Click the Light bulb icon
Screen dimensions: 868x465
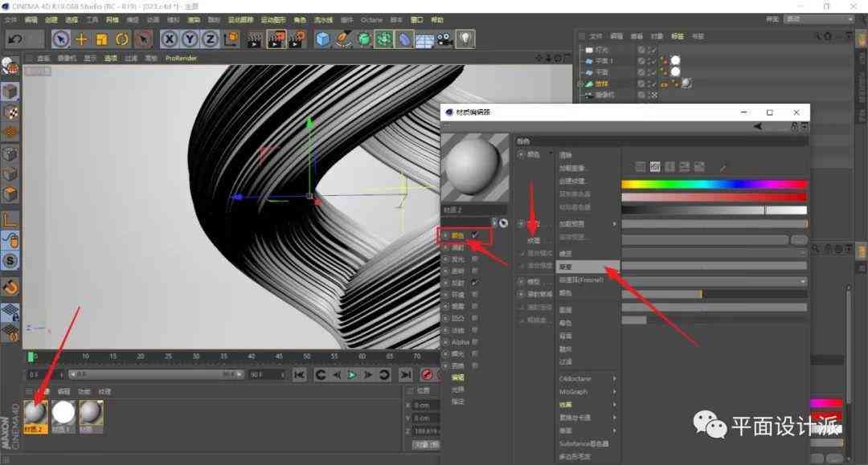point(465,39)
